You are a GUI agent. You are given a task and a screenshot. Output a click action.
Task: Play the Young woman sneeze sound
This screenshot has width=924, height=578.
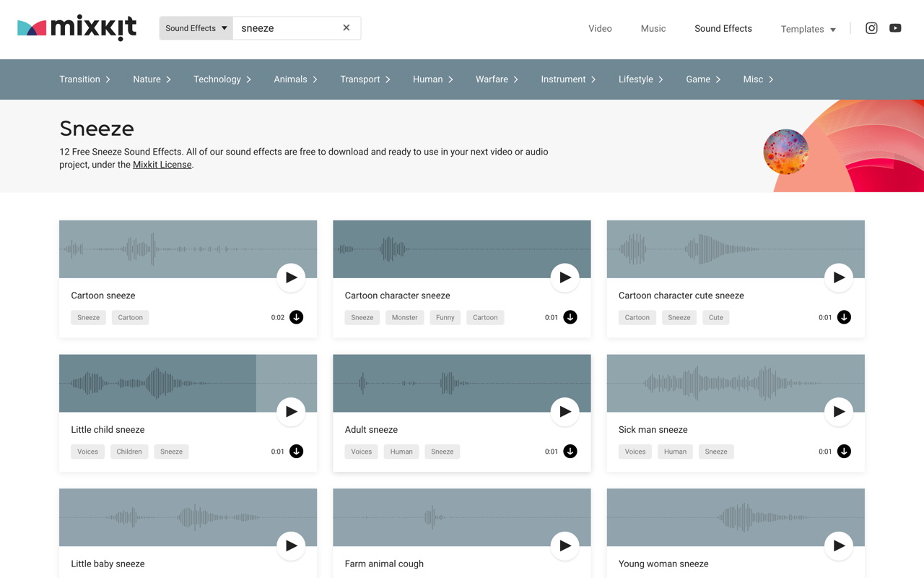point(838,546)
